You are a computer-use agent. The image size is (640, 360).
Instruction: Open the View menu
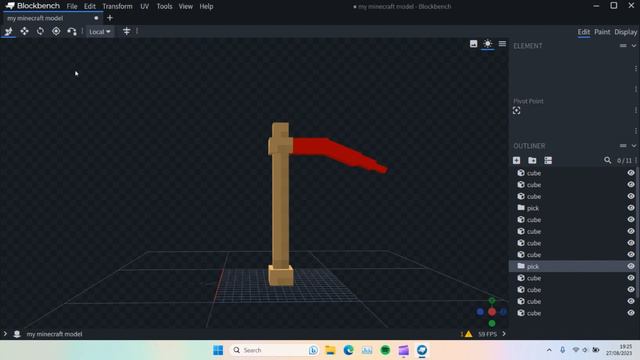pos(185,7)
